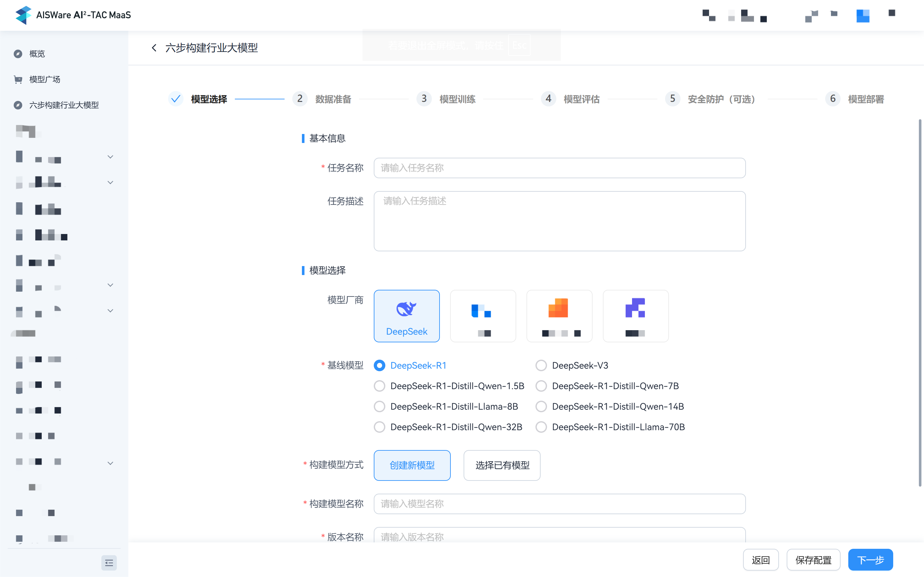Choose the orange-logo model vendor card

559,316
